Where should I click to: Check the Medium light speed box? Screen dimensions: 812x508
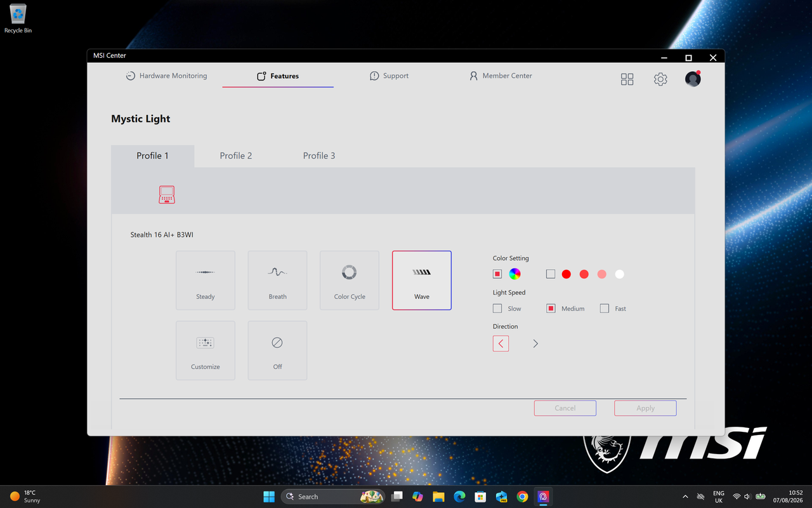(551, 309)
